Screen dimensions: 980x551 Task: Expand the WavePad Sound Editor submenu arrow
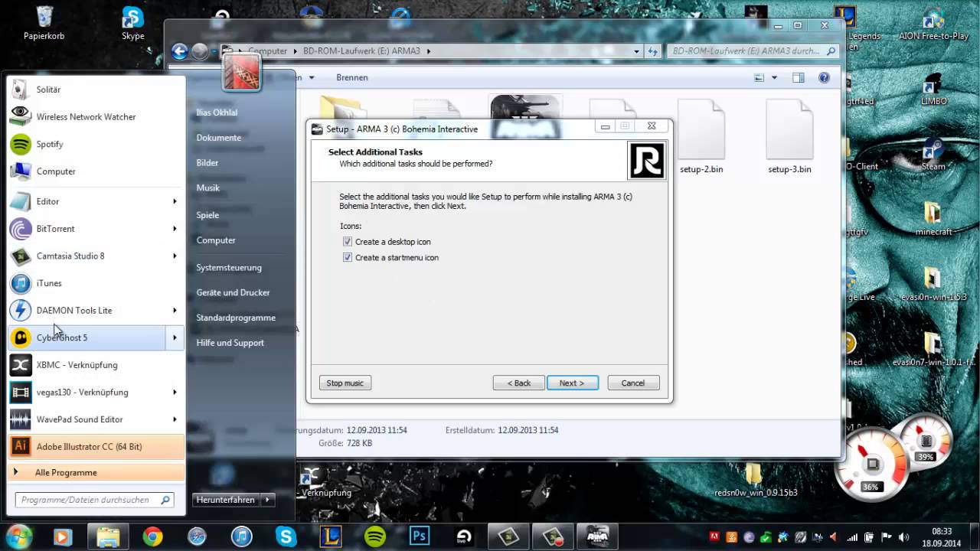(175, 419)
